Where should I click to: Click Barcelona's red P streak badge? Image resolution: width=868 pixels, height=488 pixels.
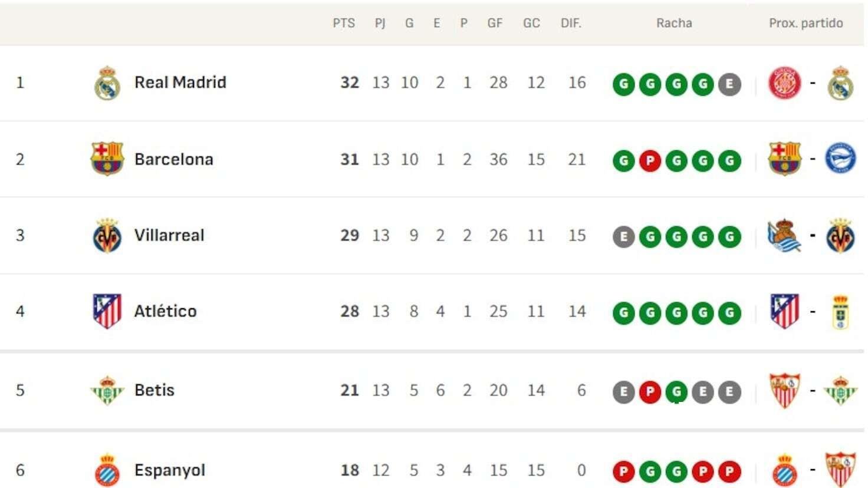[650, 161]
